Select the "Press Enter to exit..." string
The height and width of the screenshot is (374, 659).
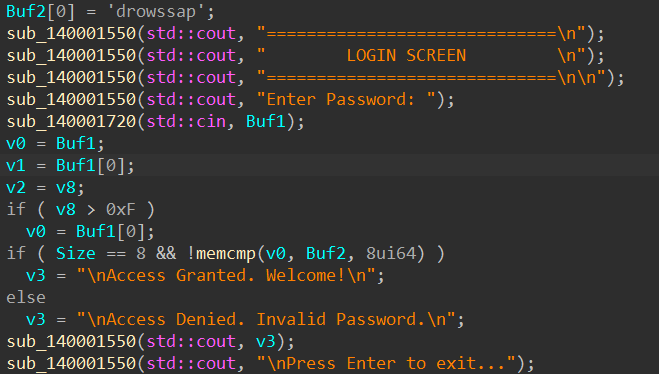(x=386, y=363)
